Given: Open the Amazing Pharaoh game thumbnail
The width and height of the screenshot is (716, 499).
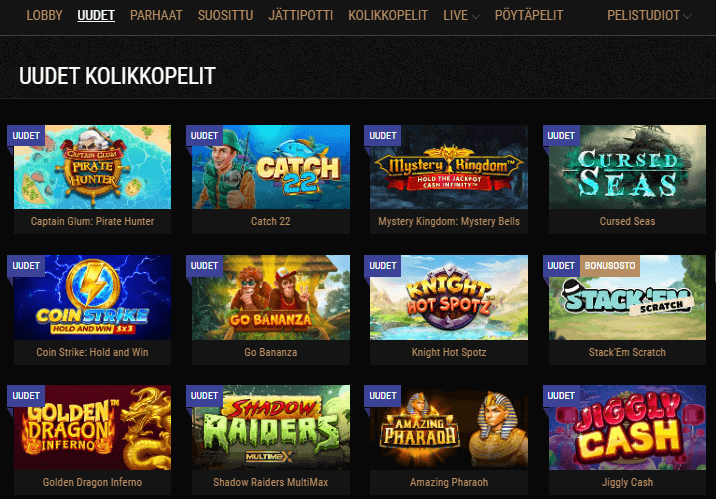Looking at the screenshot, I should tap(449, 428).
